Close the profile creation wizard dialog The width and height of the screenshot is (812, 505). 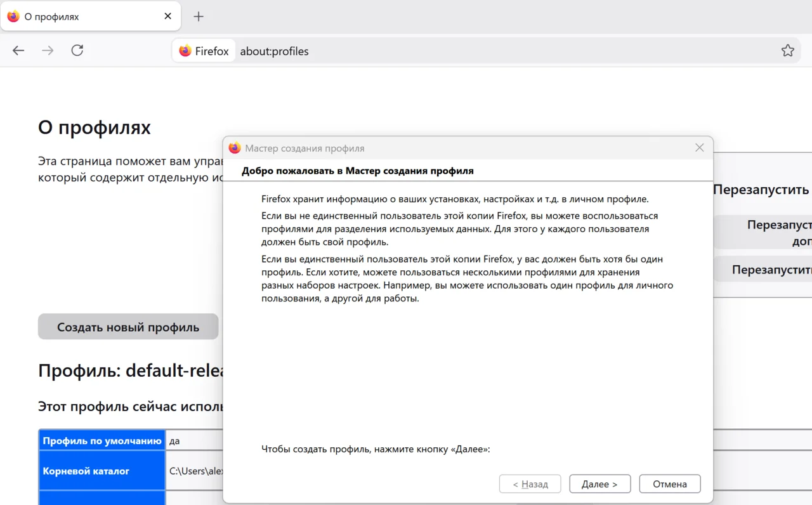tap(700, 148)
